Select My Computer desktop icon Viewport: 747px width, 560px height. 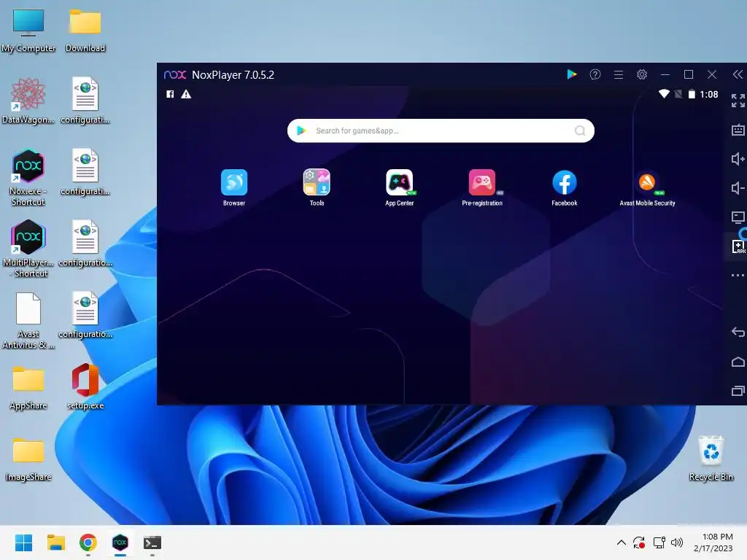(x=28, y=31)
